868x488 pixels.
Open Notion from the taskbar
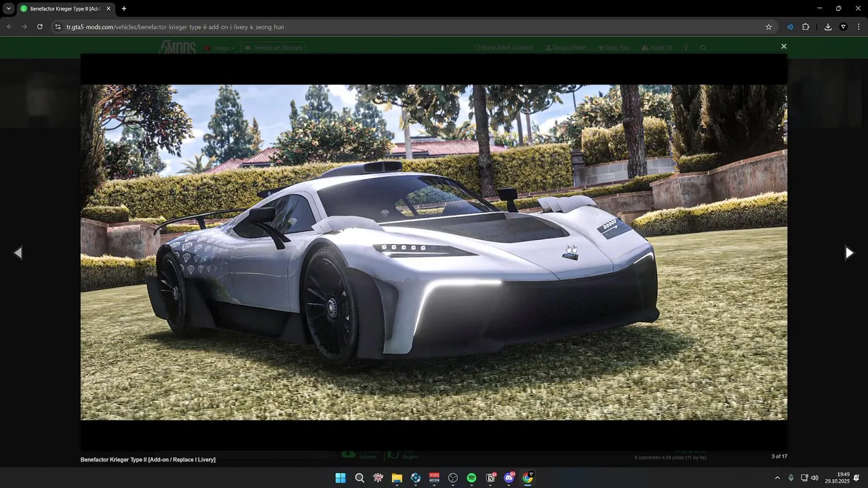point(490,478)
